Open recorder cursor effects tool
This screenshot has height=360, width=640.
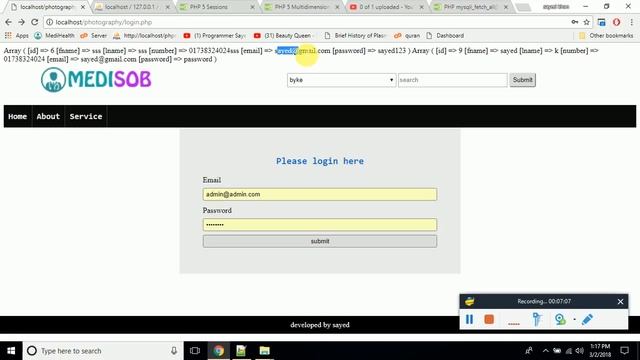tap(537, 319)
